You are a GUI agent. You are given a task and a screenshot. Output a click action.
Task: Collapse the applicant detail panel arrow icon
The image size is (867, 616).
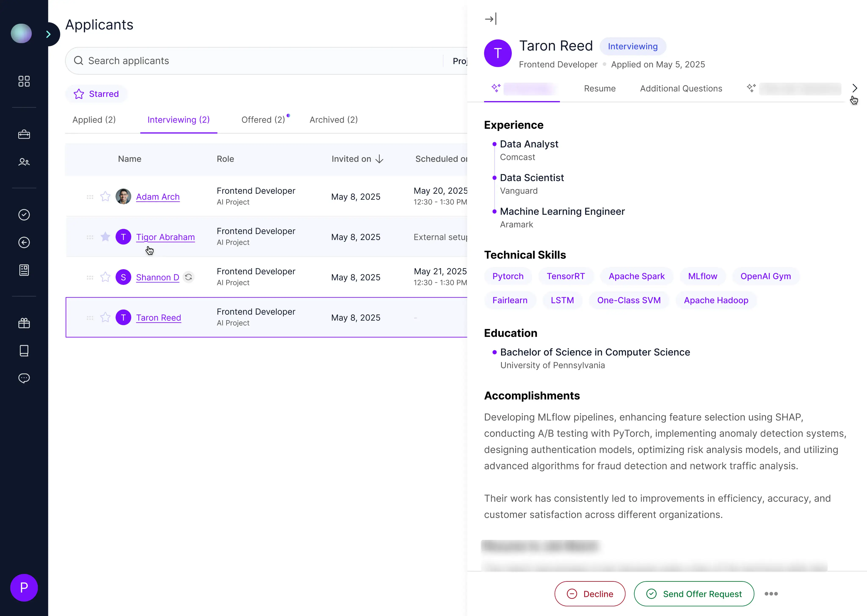coord(490,19)
